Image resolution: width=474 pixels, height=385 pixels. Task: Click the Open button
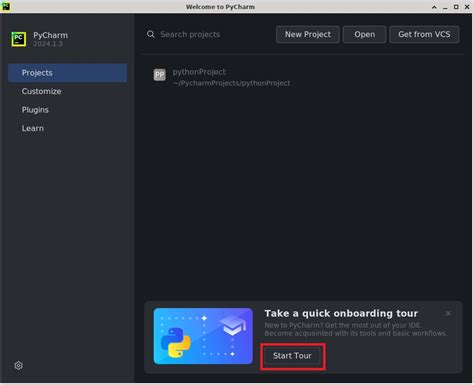pyautogui.click(x=364, y=34)
